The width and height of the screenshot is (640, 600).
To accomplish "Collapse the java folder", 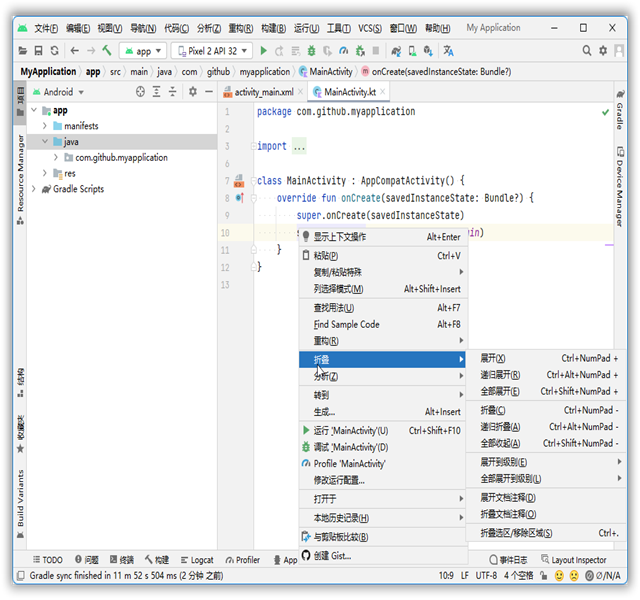I will [x=45, y=142].
